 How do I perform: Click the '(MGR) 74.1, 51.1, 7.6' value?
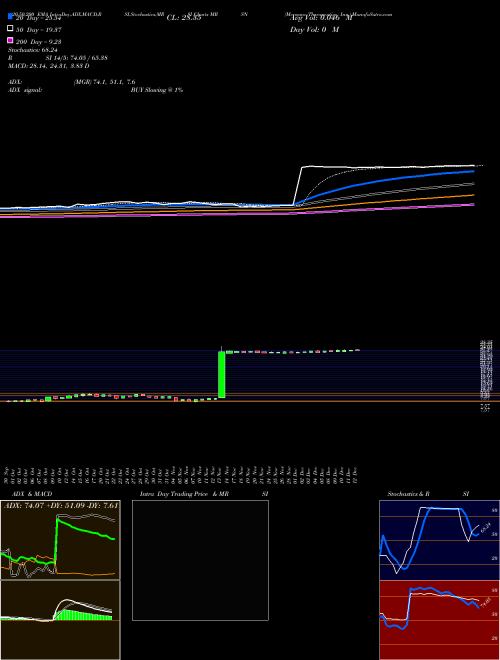click(x=104, y=82)
